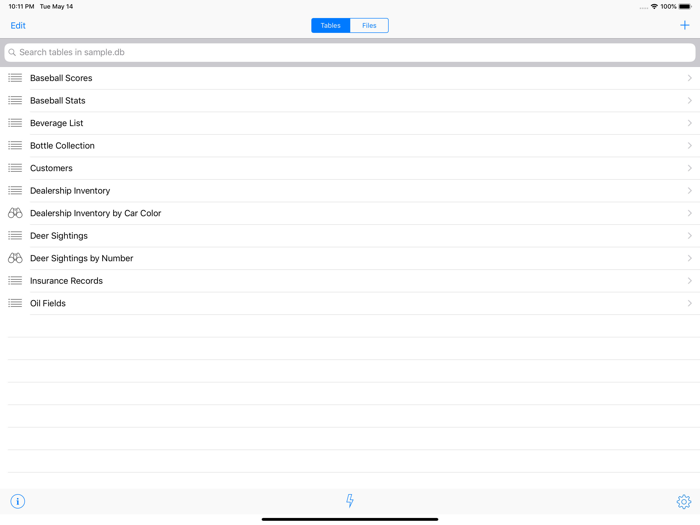Select the Deer Sightings table
The width and height of the screenshot is (700, 525).
[350, 236]
